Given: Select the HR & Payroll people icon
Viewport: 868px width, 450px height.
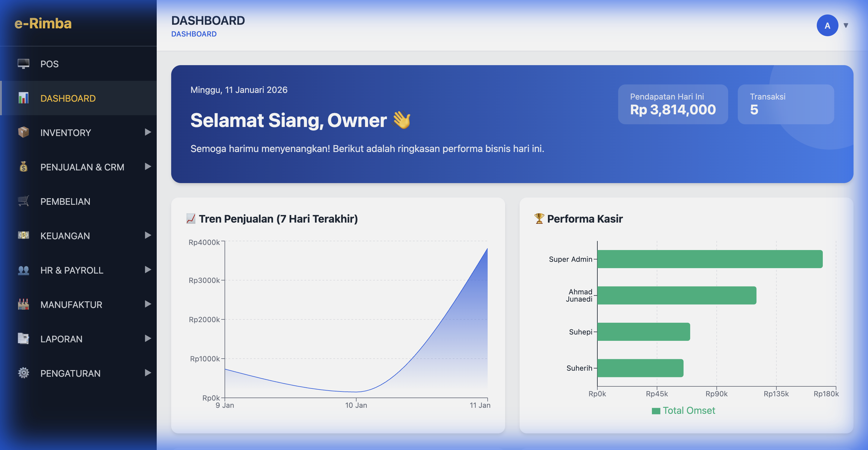Looking at the screenshot, I should [23, 270].
